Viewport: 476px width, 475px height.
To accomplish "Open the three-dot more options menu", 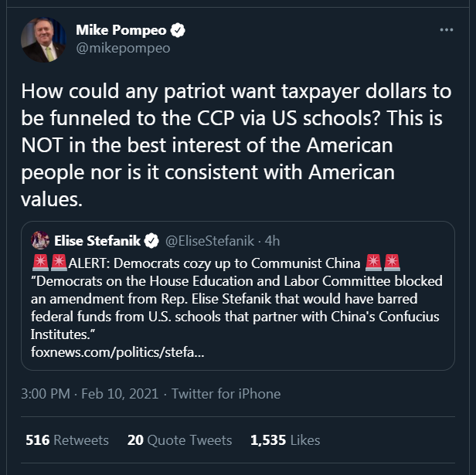I will point(447,30).
